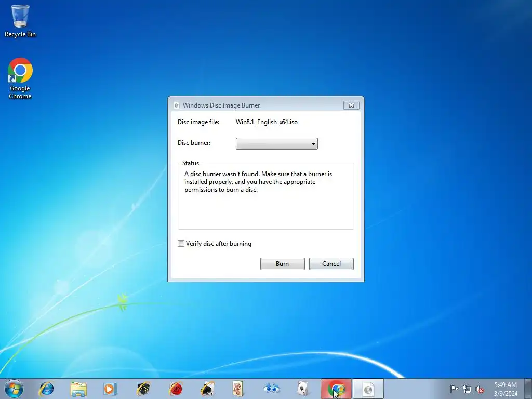The width and height of the screenshot is (532, 399).
Task: Open the network status tray icon
Action: pyautogui.click(x=467, y=389)
